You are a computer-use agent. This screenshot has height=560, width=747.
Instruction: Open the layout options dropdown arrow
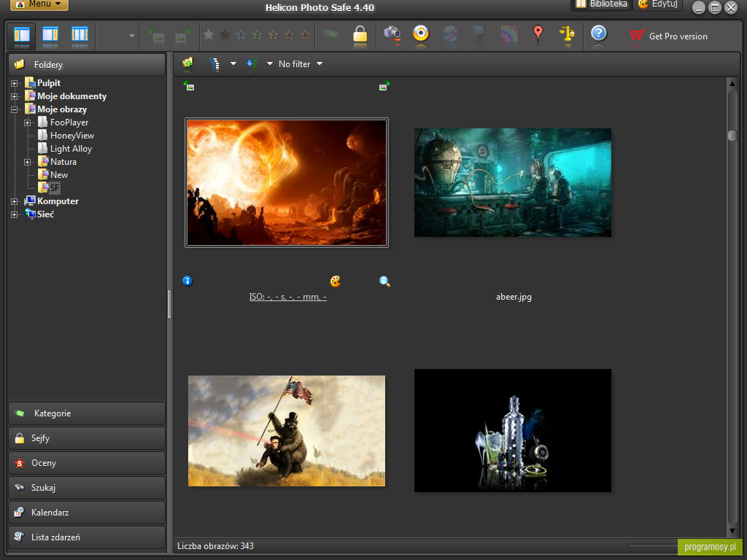pos(131,36)
